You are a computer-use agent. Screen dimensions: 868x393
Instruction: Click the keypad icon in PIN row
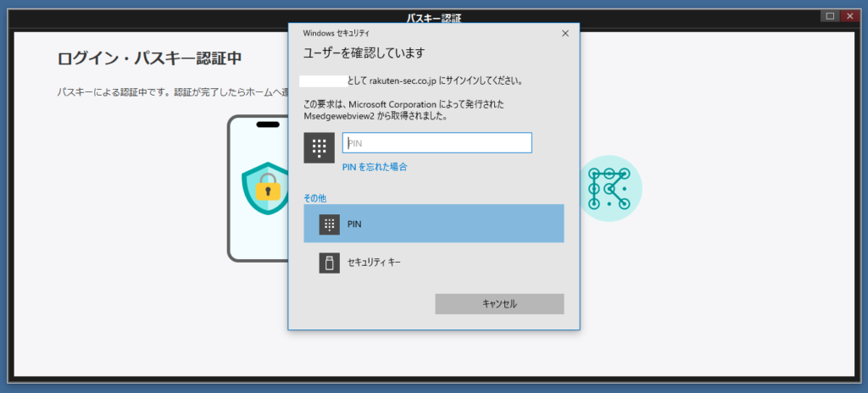click(x=330, y=224)
